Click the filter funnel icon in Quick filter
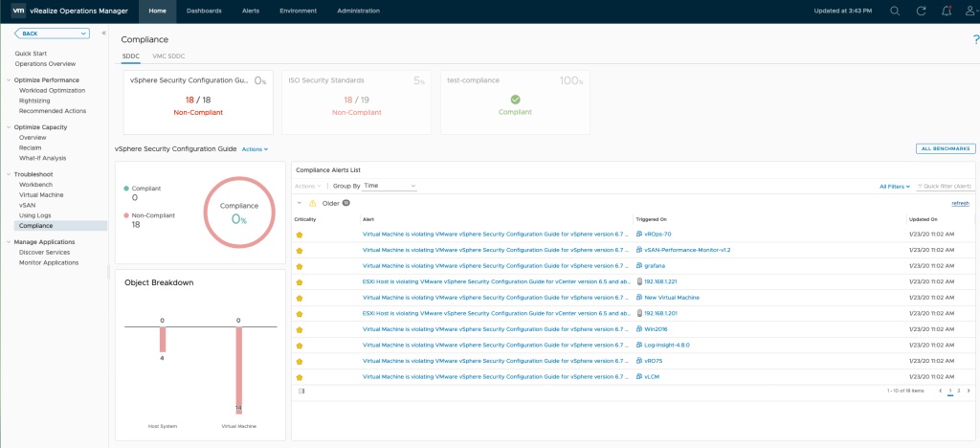The image size is (980, 448). (x=920, y=187)
